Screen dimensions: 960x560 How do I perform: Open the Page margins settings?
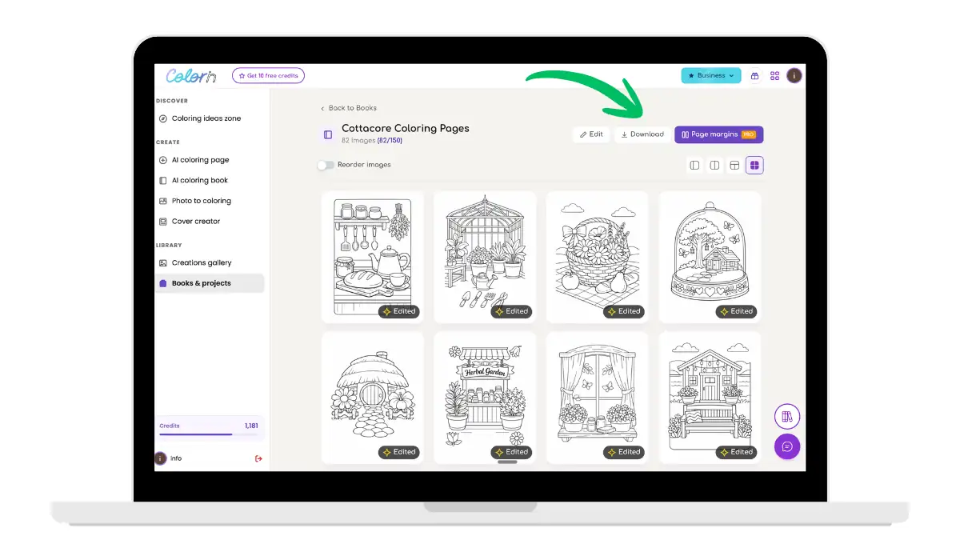pos(718,134)
